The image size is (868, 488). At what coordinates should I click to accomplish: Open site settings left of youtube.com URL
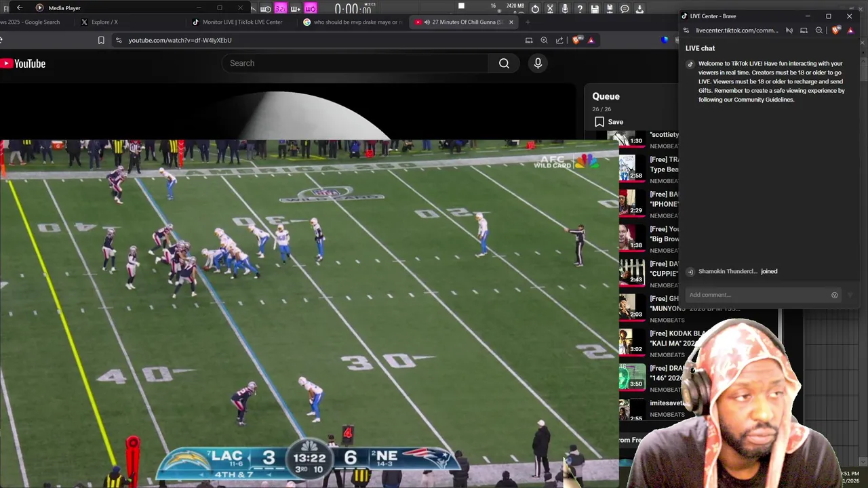pyautogui.click(x=119, y=40)
